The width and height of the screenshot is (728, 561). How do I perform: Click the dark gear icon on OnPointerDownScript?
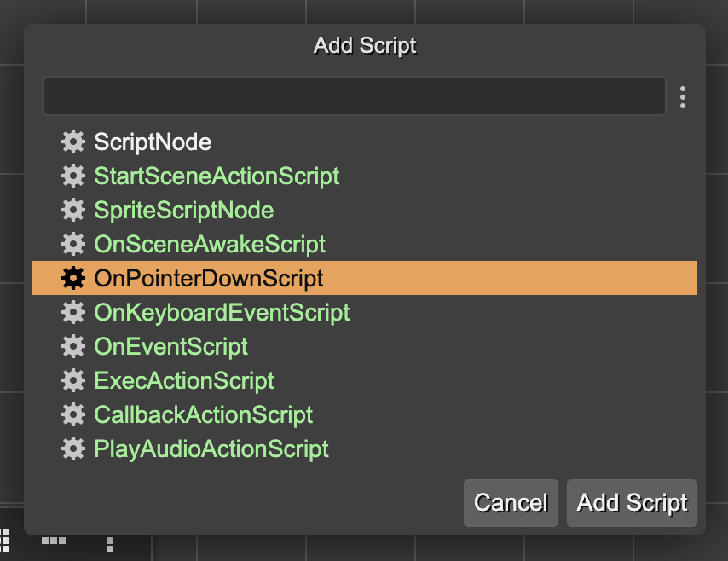pos(73,278)
